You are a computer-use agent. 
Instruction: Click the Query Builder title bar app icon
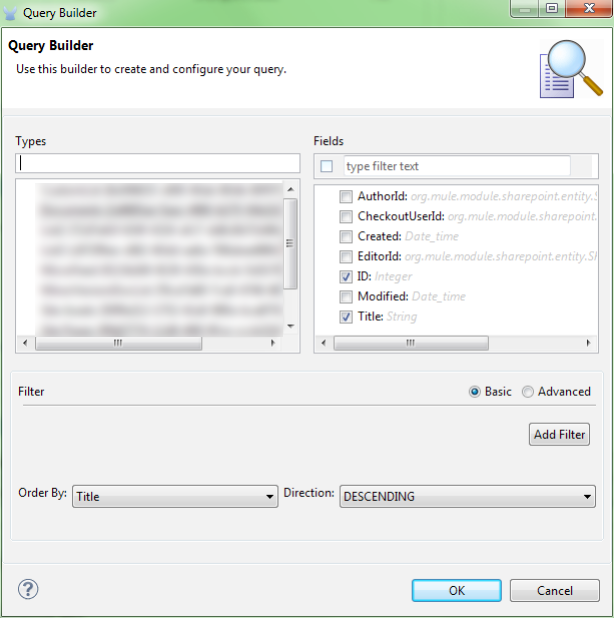click(10, 13)
